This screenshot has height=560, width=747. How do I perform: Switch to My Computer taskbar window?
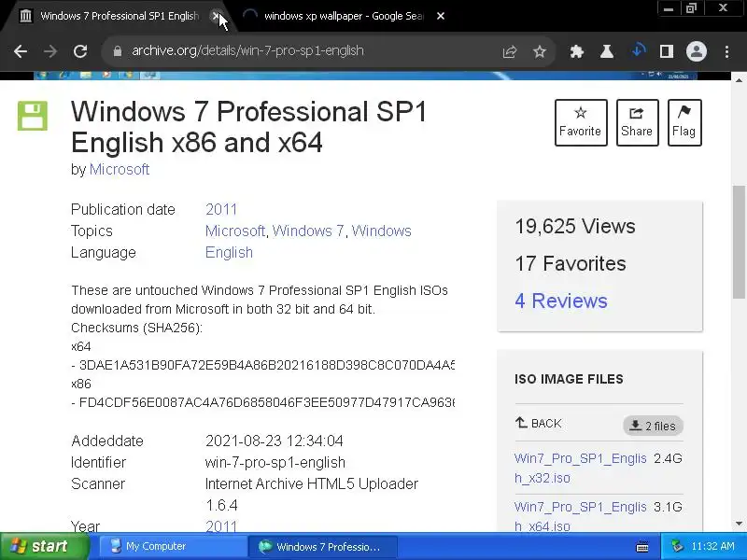pos(172,546)
